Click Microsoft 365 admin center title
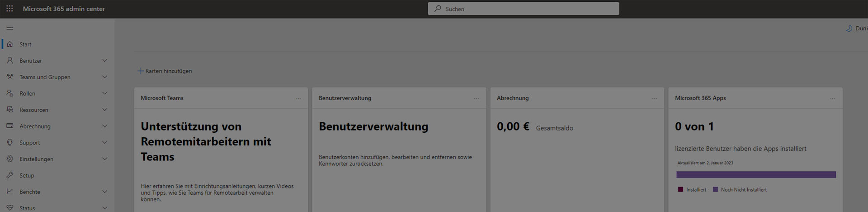This screenshot has height=212, width=868. tap(64, 9)
